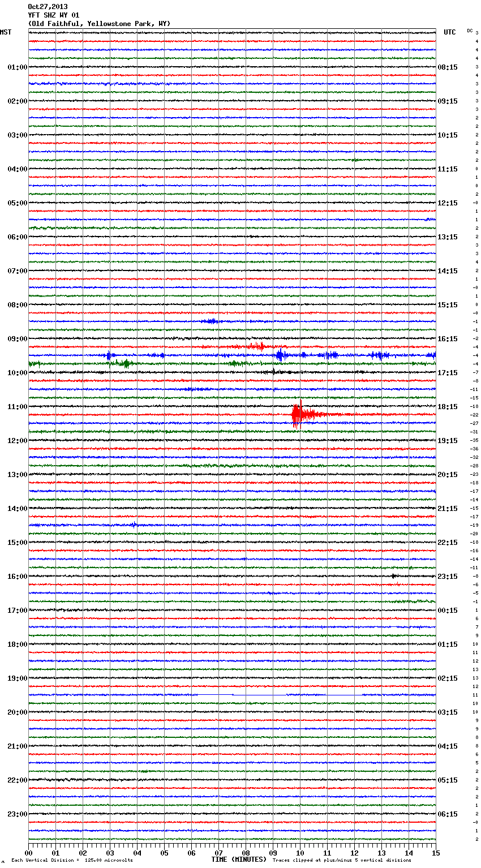Click the traces clipped footnote text

342,860
